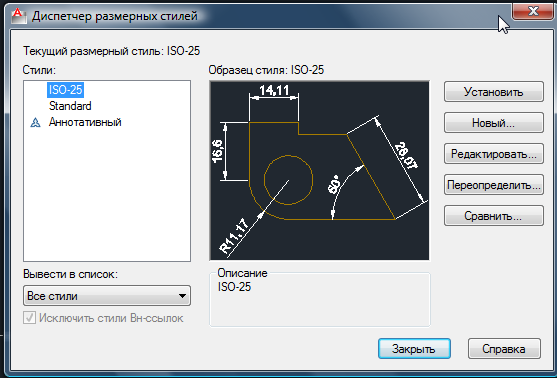557x378 pixels.
Task: Click the Установить button
Action: click(x=494, y=92)
